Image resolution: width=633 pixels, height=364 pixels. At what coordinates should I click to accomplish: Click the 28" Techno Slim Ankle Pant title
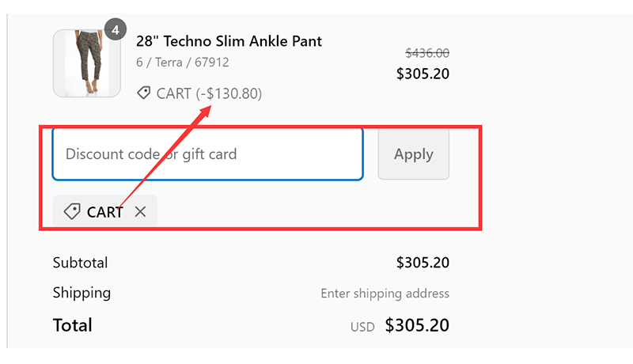229,41
